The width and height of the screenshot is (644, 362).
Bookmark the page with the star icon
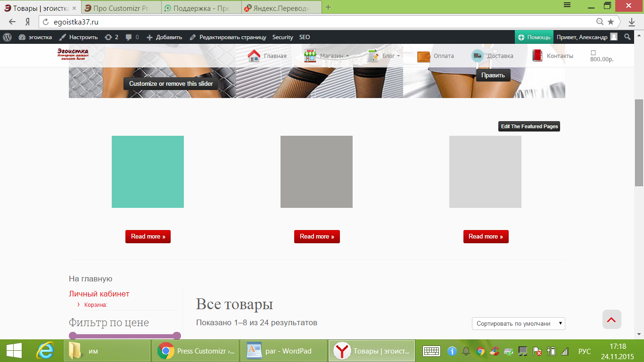[x=611, y=22]
